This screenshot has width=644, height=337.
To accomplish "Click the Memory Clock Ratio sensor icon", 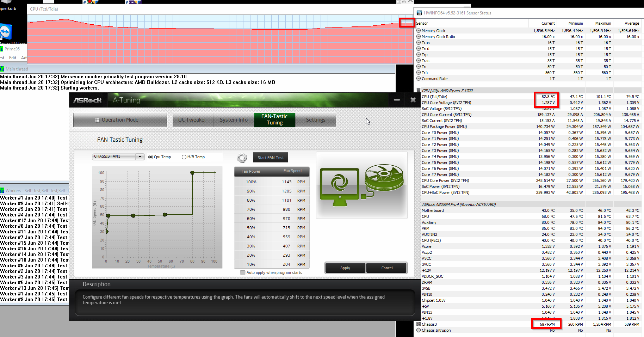I will pyautogui.click(x=419, y=37).
